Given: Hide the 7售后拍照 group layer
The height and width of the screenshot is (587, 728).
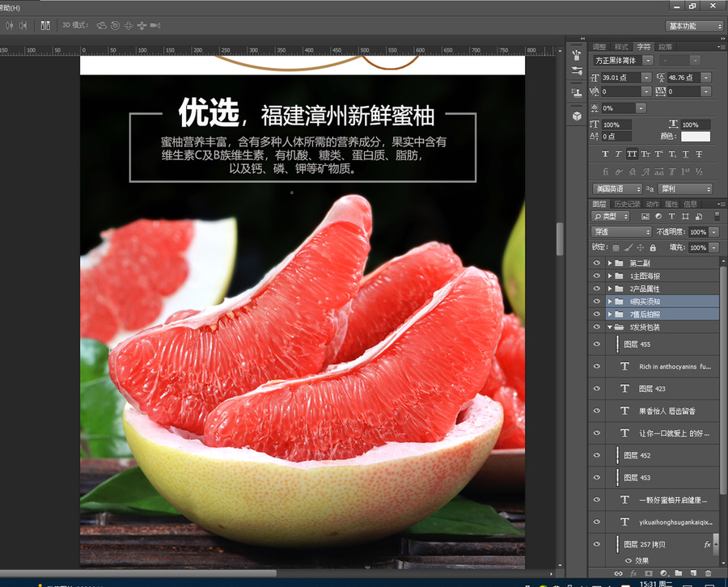Looking at the screenshot, I should (x=597, y=315).
